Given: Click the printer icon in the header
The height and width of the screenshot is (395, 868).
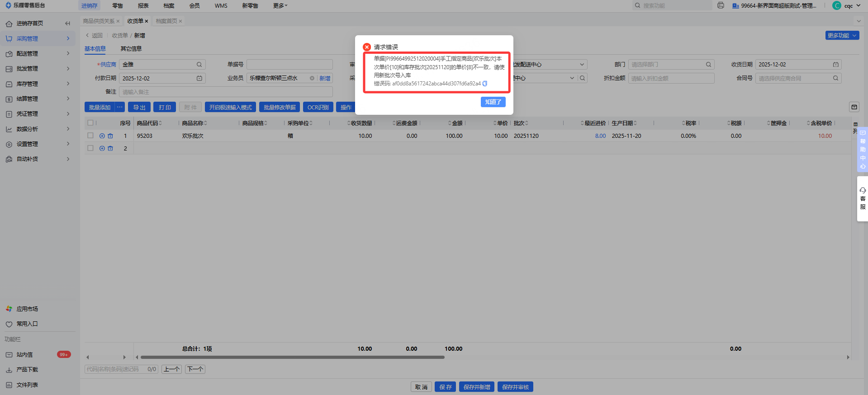Looking at the screenshot, I should [x=721, y=5].
